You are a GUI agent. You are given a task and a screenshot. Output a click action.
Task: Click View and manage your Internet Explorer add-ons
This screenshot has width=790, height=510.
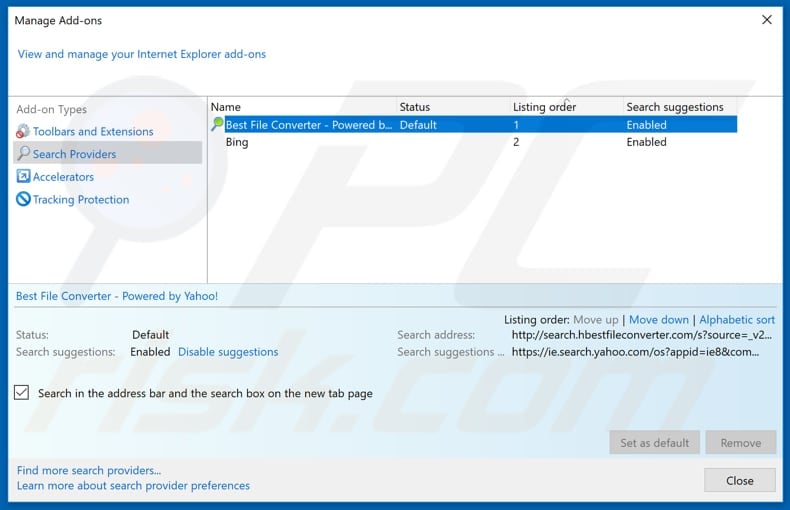click(x=142, y=54)
